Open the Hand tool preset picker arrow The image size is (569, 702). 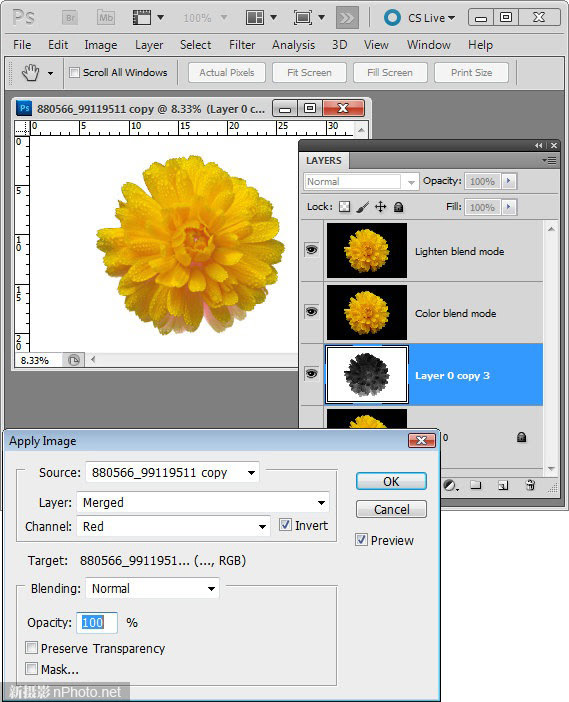click(x=51, y=73)
